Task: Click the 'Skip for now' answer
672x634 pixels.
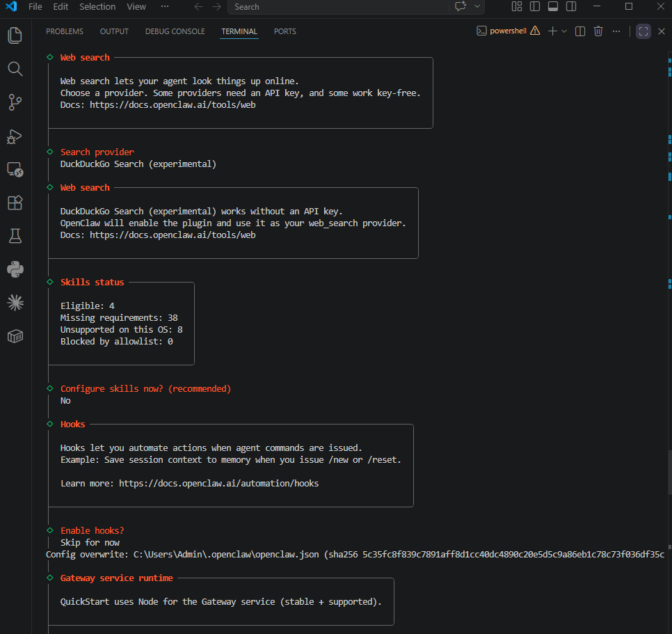Action: 90,542
